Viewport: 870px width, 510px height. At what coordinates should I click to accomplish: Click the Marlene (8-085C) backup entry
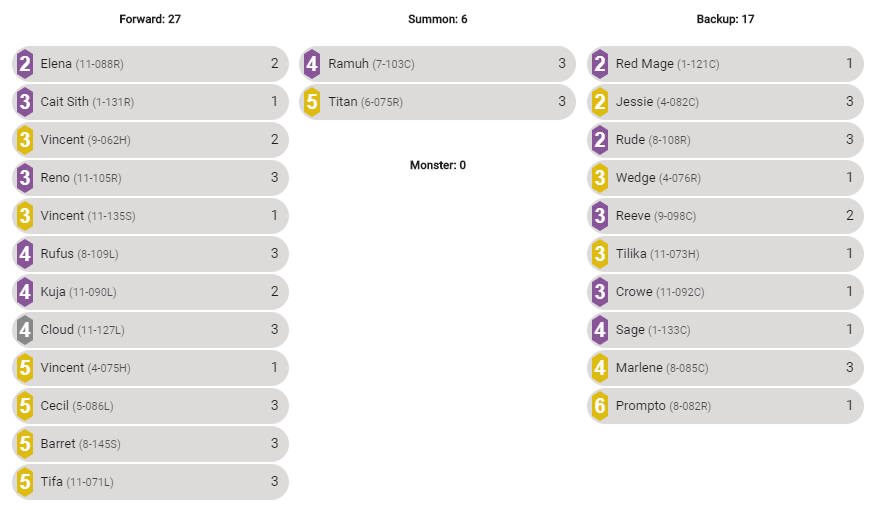click(x=725, y=368)
